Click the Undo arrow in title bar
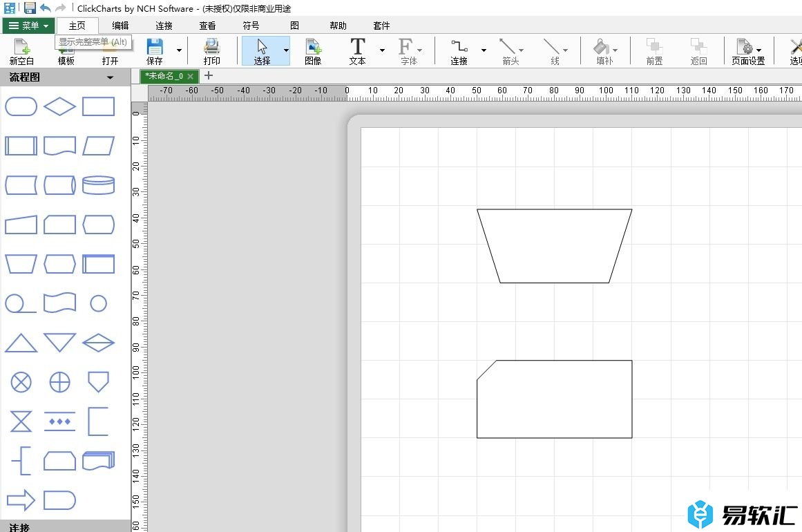802x532 pixels. tap(46, 8)
